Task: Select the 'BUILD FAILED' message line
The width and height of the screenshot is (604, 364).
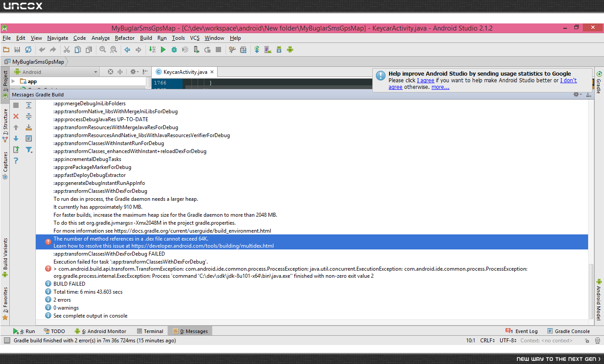Action: click(x=69, y=284)
